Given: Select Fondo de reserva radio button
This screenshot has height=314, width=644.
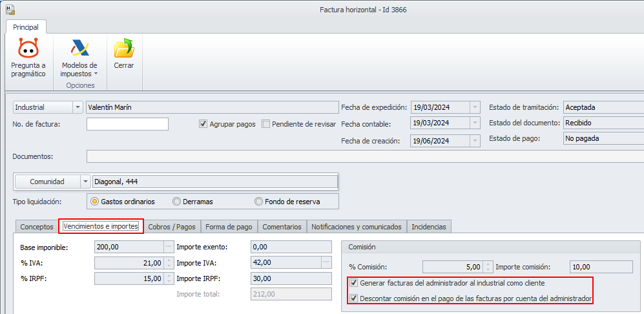Looking at the screenshot, I should 259,202.
